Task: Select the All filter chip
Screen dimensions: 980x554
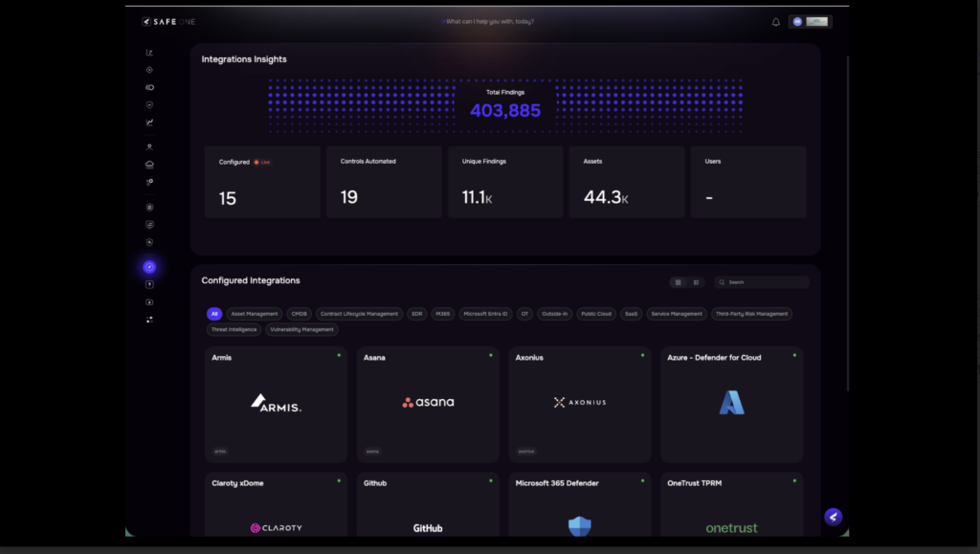Action: coord(214,314)
